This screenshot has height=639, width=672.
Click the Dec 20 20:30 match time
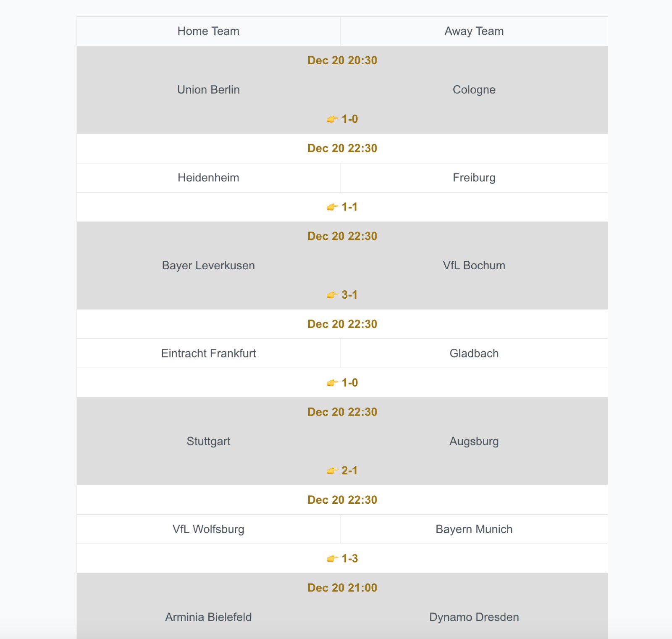[342, 60]
